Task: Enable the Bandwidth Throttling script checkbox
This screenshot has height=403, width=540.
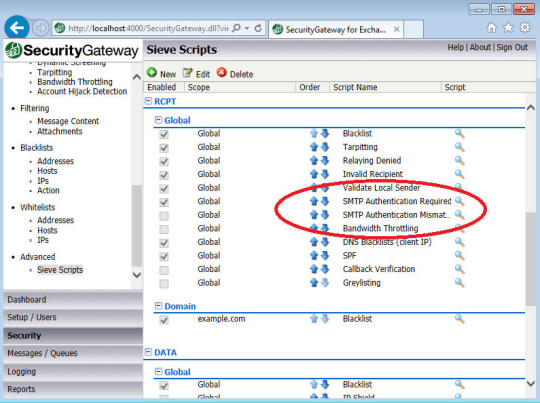Action: 164,229
